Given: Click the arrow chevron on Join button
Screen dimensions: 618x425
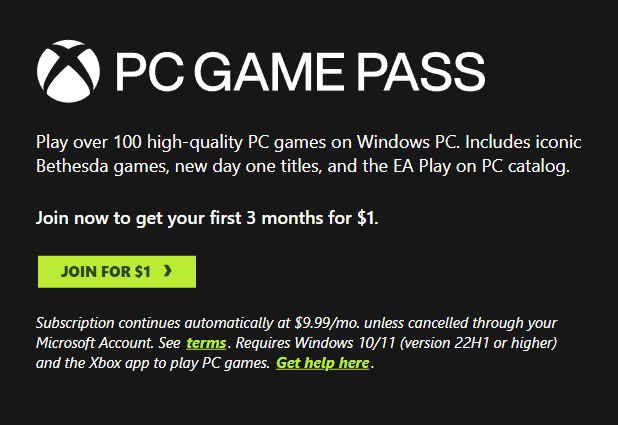Looking at the screenshot, I should pyautogui.click(x=167, y=271).
